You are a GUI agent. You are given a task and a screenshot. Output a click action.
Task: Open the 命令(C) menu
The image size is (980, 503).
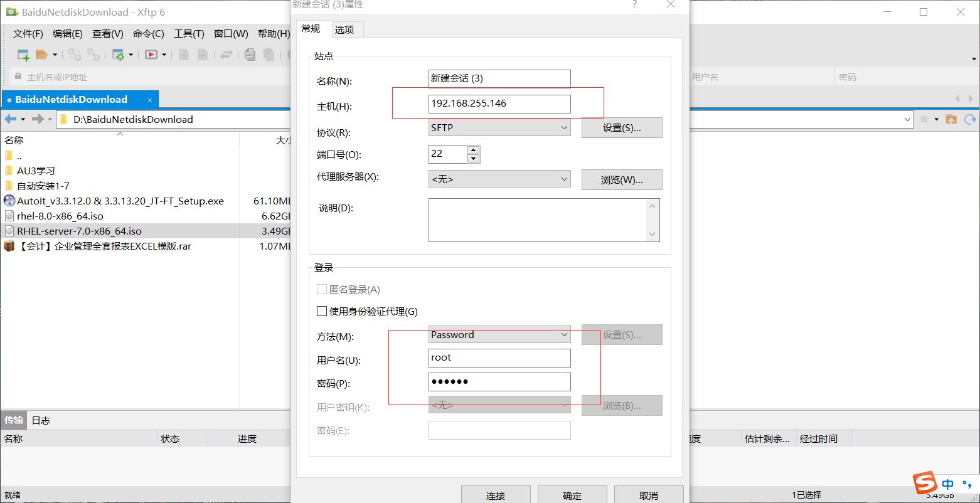pyautogui.click(x=149, y=34)
